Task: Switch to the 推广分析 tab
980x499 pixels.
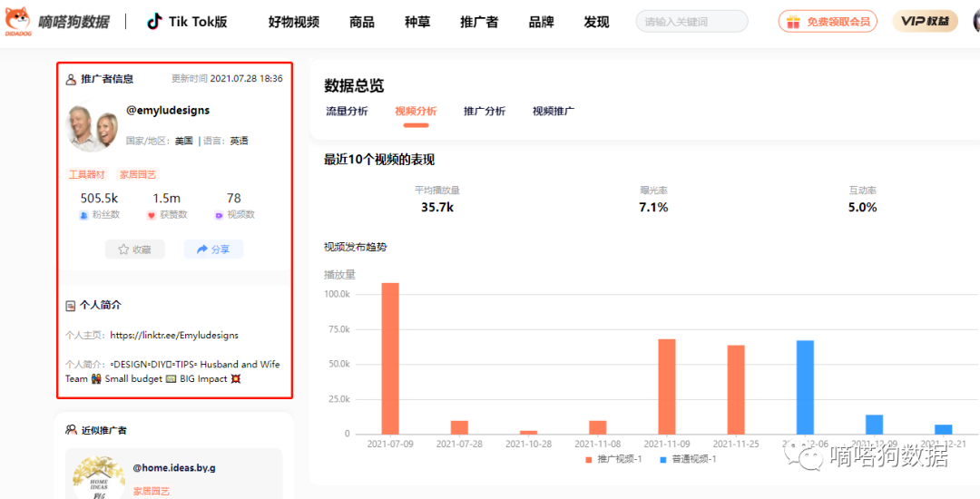Action: click(x=485, y=112)
